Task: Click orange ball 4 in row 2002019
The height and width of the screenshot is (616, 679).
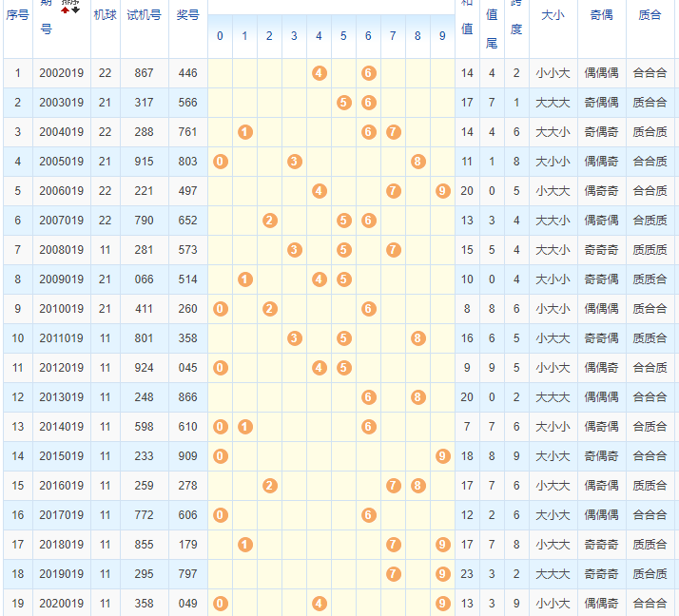Action: click(x=319, y=73)
